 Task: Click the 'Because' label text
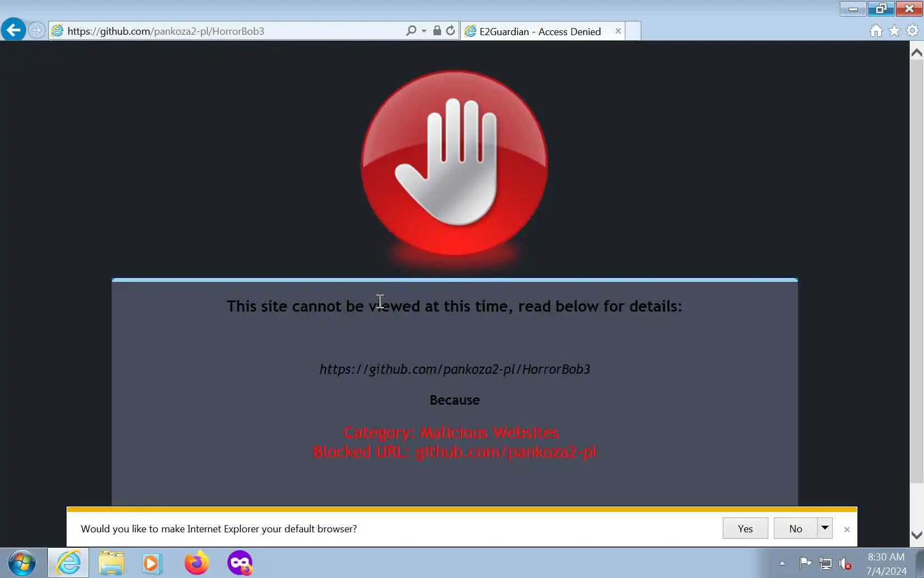pos(454,400)
